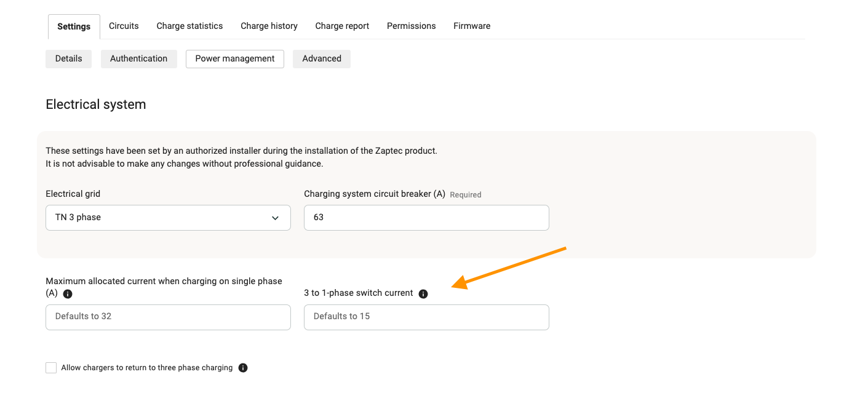868x393 pixels.
Task: Click the Electrical system heading
Action: [96, 105]
